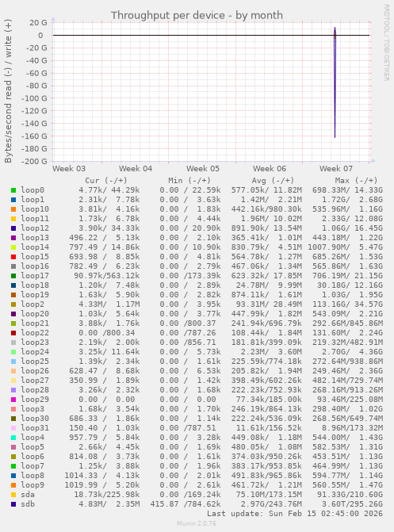Click the 'Week 06' axis label

click(270, 169)
